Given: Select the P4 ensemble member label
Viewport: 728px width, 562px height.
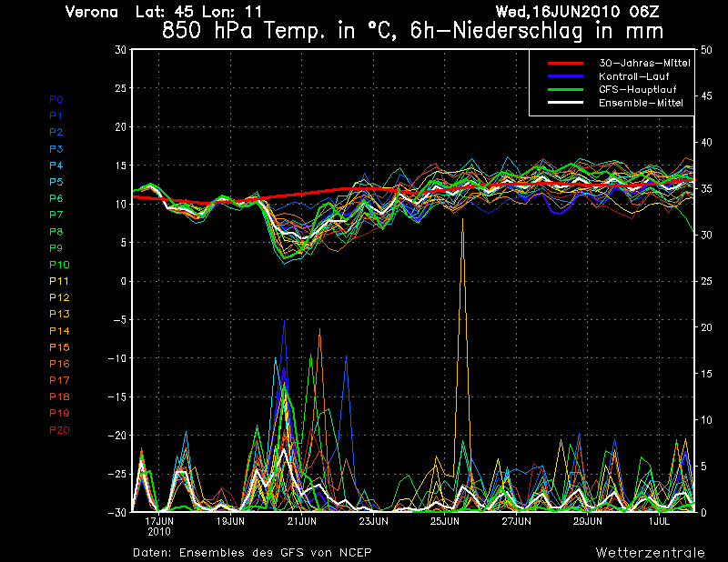Looking at the screenshot, I should point(56,166).
